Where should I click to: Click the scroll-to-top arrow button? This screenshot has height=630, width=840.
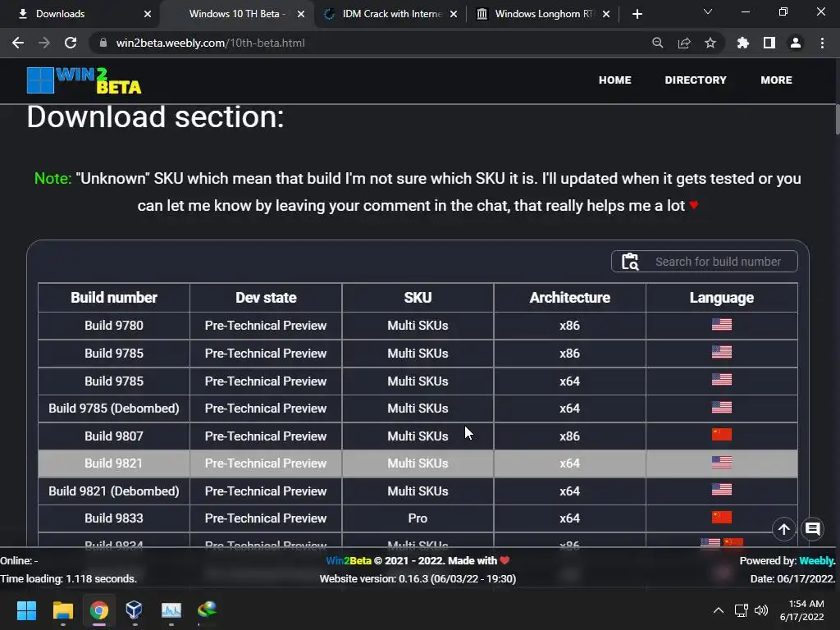click(783, 529)
